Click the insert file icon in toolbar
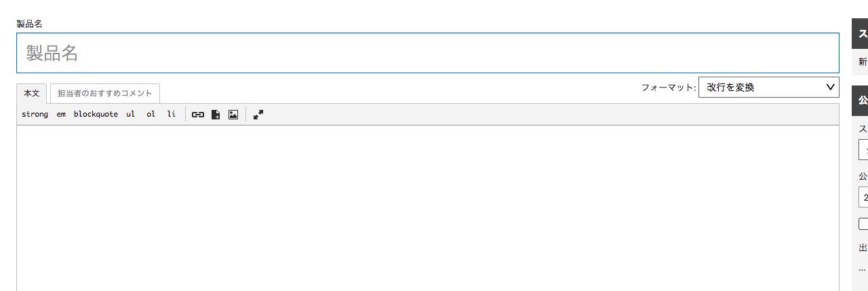 pyautogui.click(x=216, y=115)
